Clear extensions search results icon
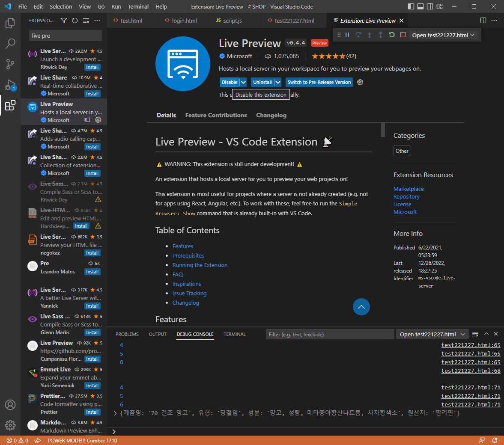The height and width of the screenshot is (445, 504). tap(86, 21)
